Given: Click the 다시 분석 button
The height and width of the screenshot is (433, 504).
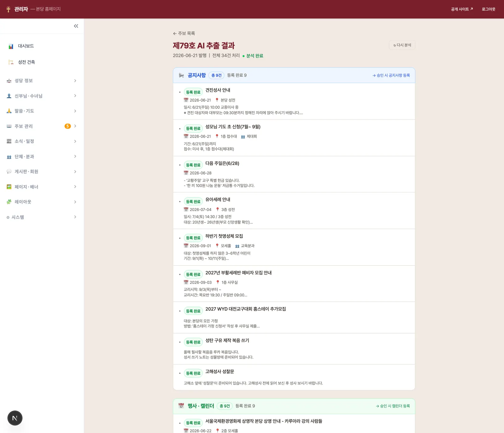Looking at the screenshot, I should point(402,45).
